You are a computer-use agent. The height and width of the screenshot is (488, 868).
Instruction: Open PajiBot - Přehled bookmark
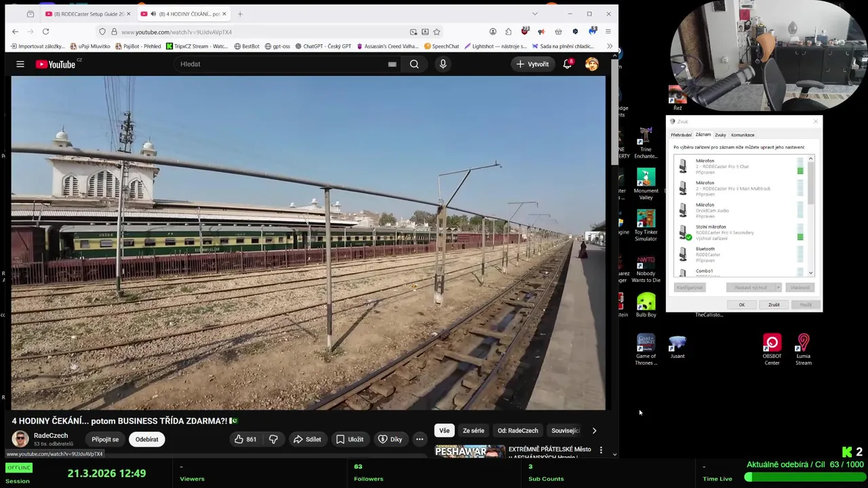point(138,46)
